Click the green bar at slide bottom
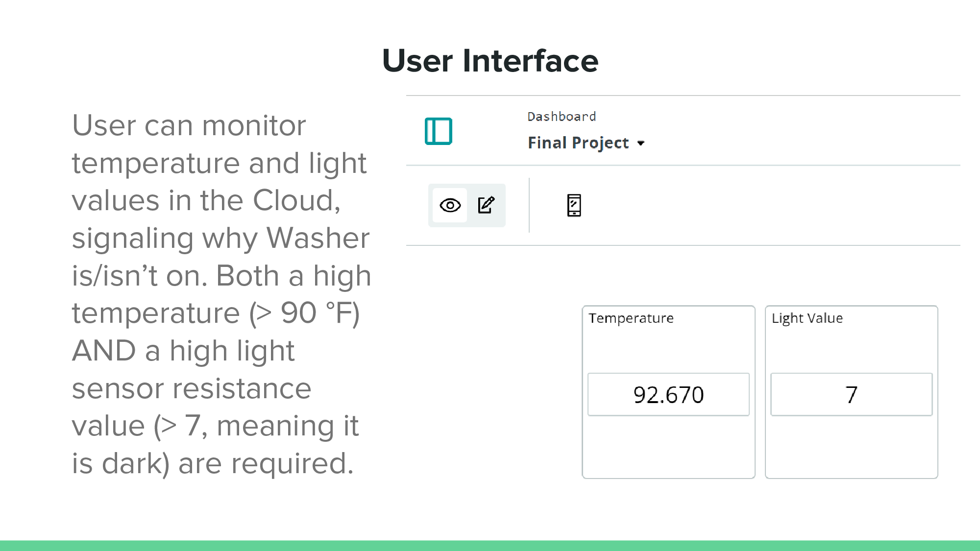Screen dimensions: 980x551 click(x=490, y=546)
